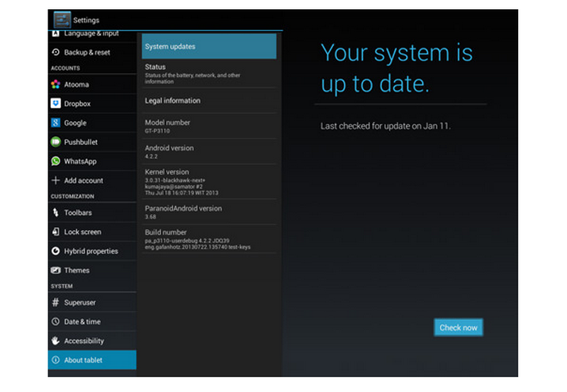Open the Dropbox account label
Screen dimensions: 567x392
pos(77,103)
